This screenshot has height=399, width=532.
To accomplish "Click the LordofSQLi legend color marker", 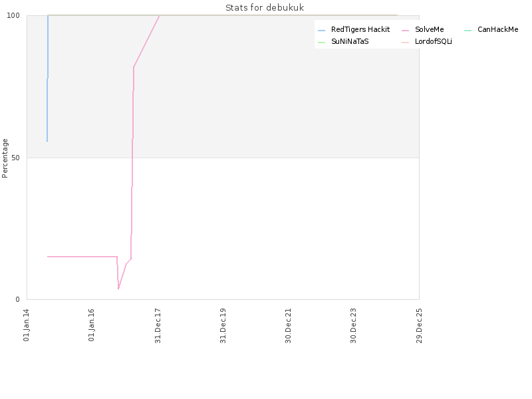I will pos(405,43).
